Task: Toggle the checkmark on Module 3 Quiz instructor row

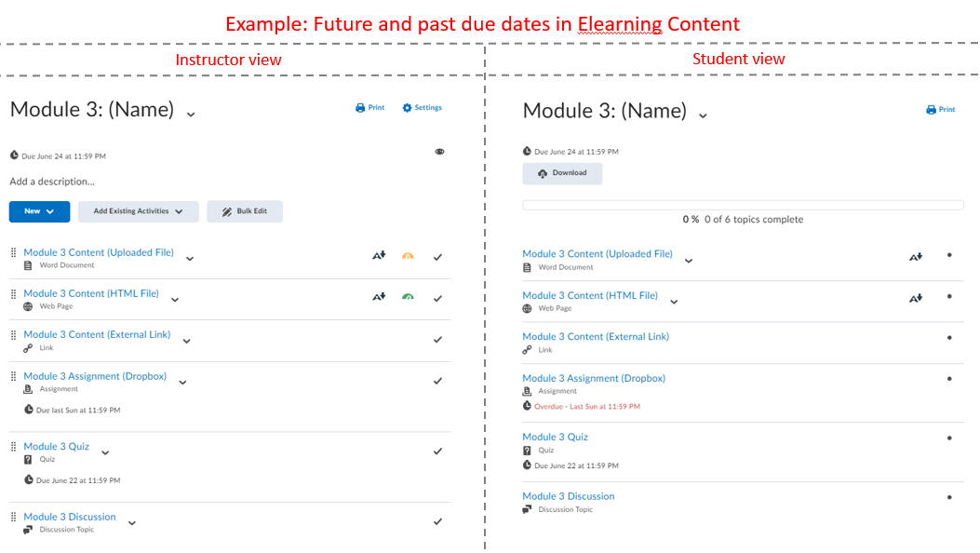Action: (x=437, y=451)
